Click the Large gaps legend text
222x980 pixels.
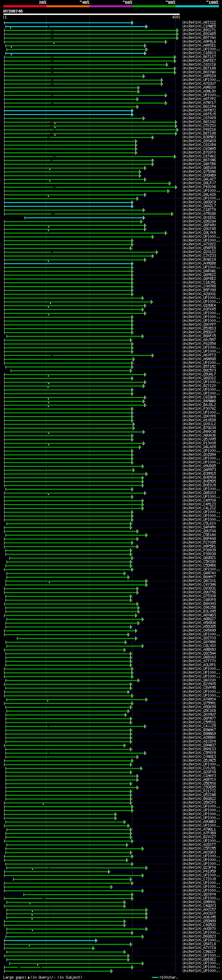(x=43, y=977)
